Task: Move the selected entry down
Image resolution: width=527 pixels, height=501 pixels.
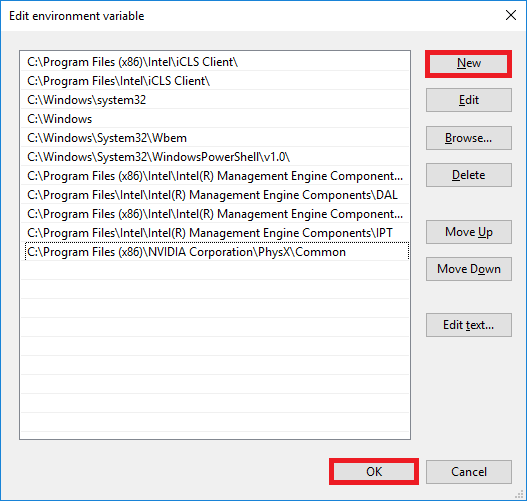Action: coord(469,269)
